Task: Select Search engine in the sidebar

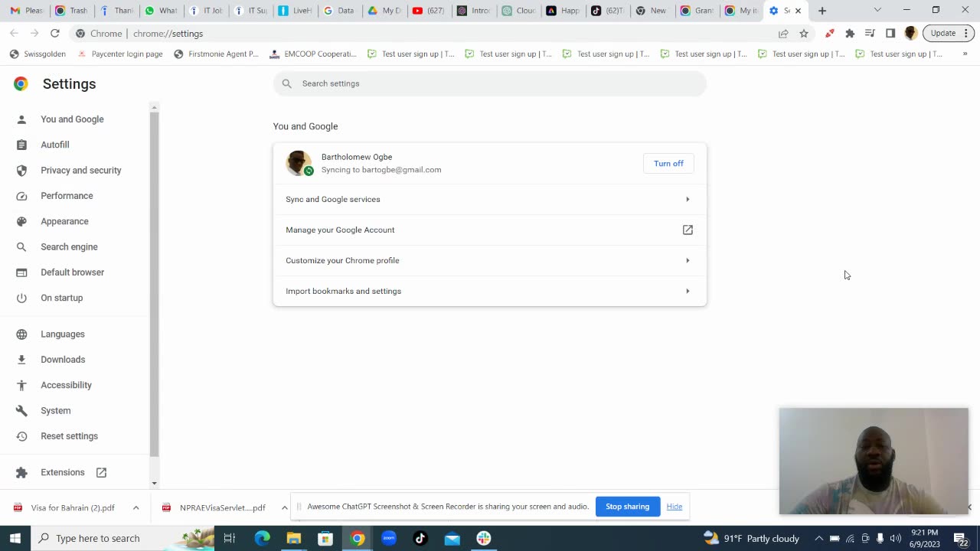Action: point(69,246)
